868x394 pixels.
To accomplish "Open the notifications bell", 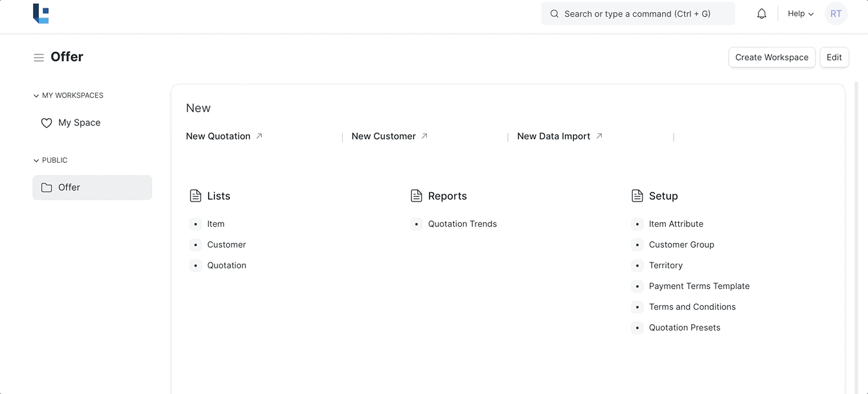I will 762,14.
